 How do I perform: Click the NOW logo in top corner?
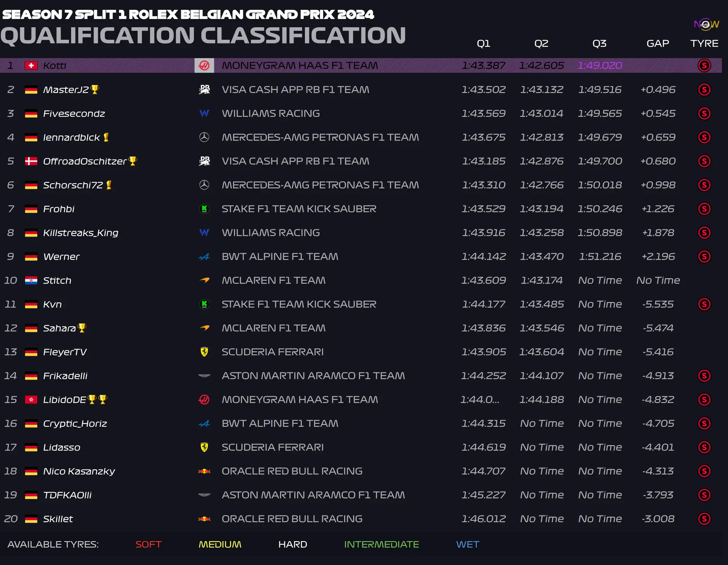pyautogui.click(x=706, y=25)
